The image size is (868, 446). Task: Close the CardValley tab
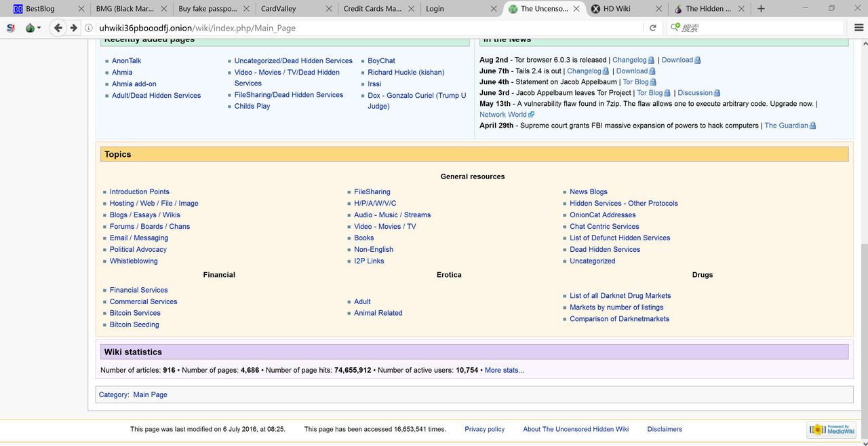329,9
